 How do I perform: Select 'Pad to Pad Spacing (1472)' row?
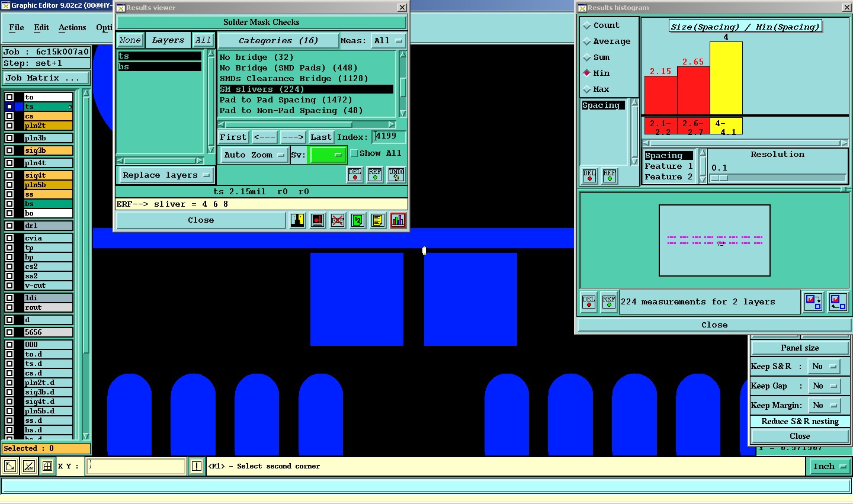[x=306, y=100]
